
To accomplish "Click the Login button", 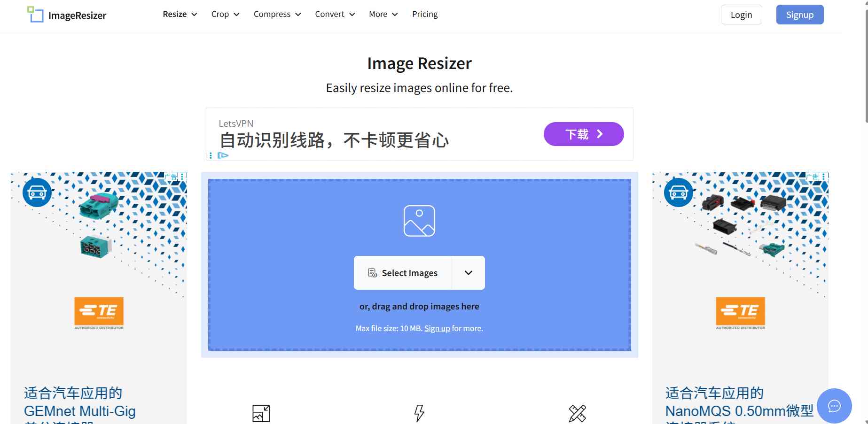I will coord(741,15).
